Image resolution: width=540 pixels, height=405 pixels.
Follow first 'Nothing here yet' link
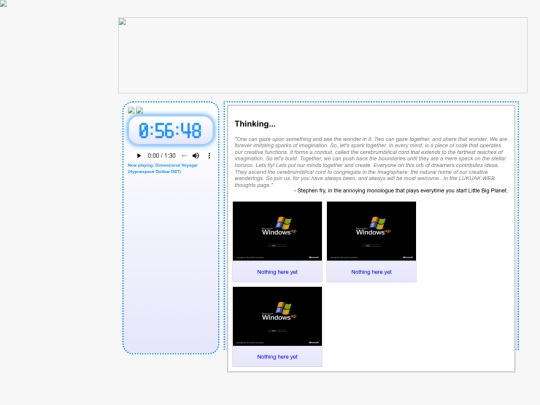coord(277,272)
